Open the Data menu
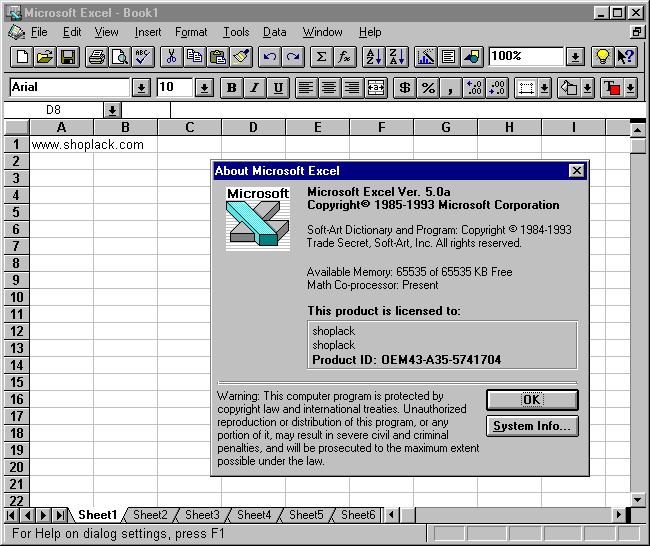This screenshot has width=650, height=546. 274,32
